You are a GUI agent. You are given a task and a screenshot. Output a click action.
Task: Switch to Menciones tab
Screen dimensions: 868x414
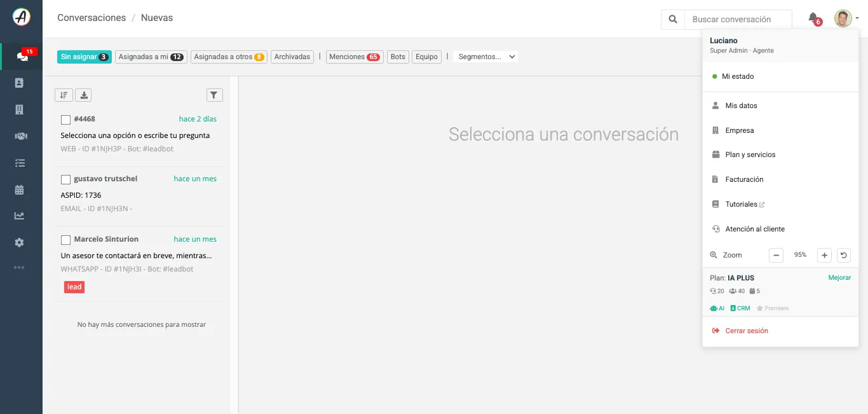355,57
